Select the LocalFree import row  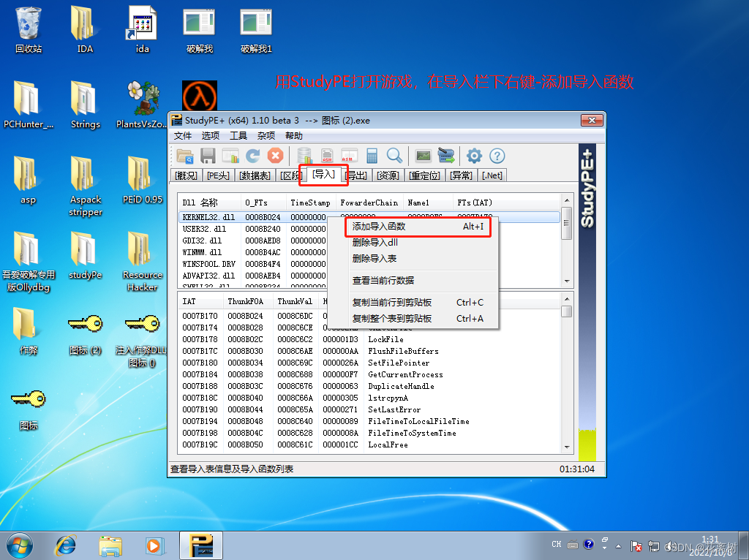(369, 444)
